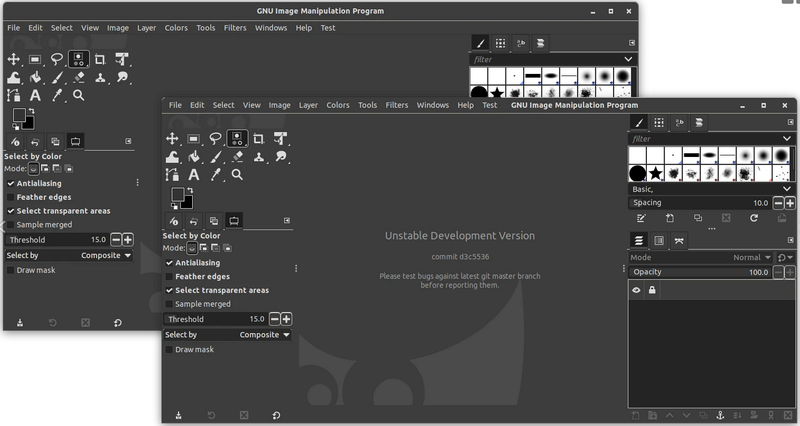Enable Feather edges in front window
Screen dimensions: 800x426
coord(169,277)
